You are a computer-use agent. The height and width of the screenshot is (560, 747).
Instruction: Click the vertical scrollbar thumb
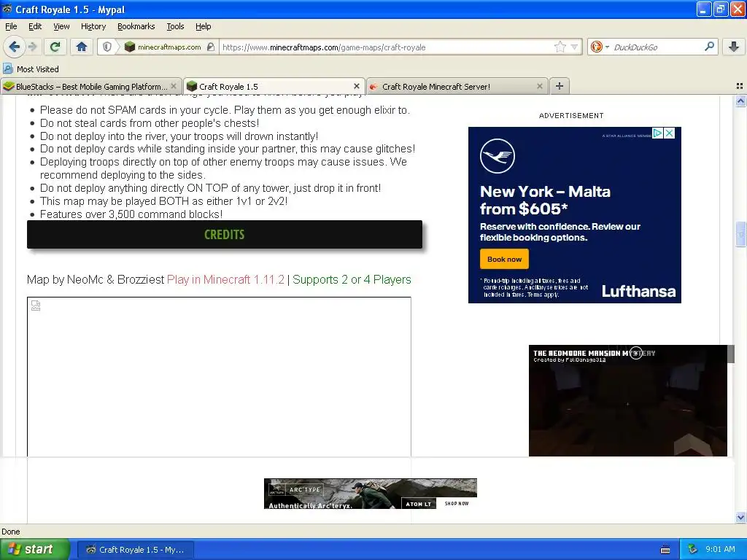pyautogui.click(x=740, y=234)
